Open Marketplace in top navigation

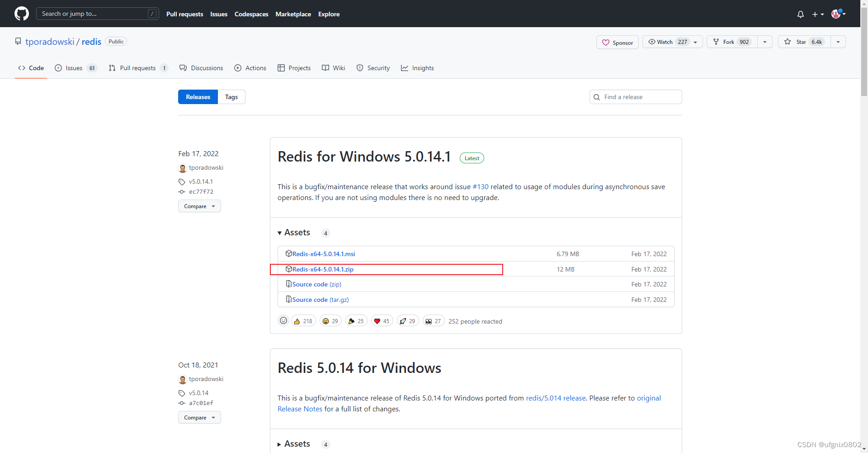coord(293,14)
